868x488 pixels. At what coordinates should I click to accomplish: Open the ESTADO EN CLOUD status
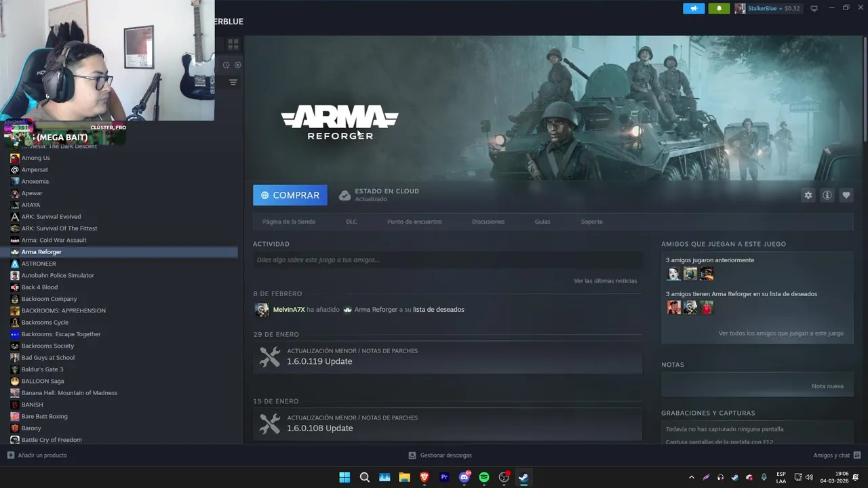(x=379, y=195)
